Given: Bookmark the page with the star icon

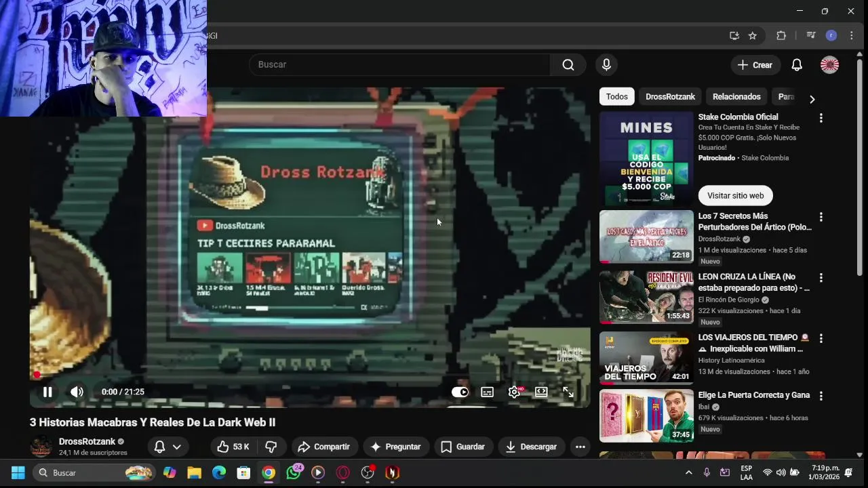Looking at the screenshot, I should (x=752, y=35).
